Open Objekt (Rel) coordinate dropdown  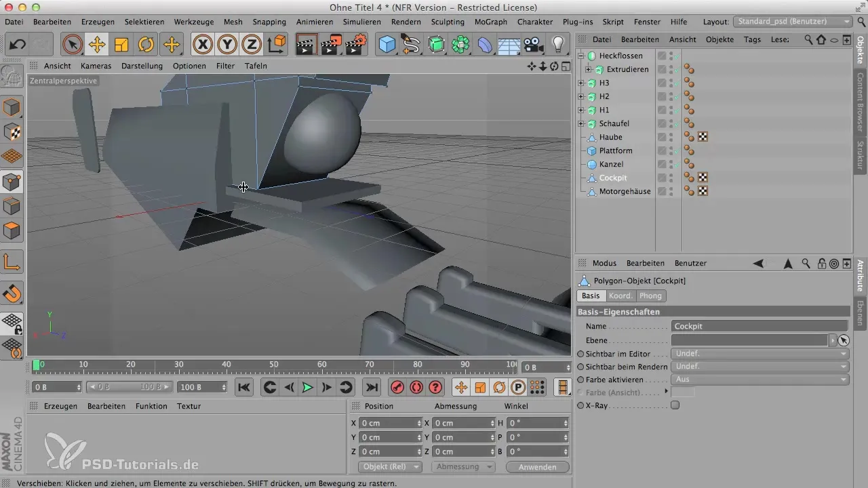click(x=390, y=467)
